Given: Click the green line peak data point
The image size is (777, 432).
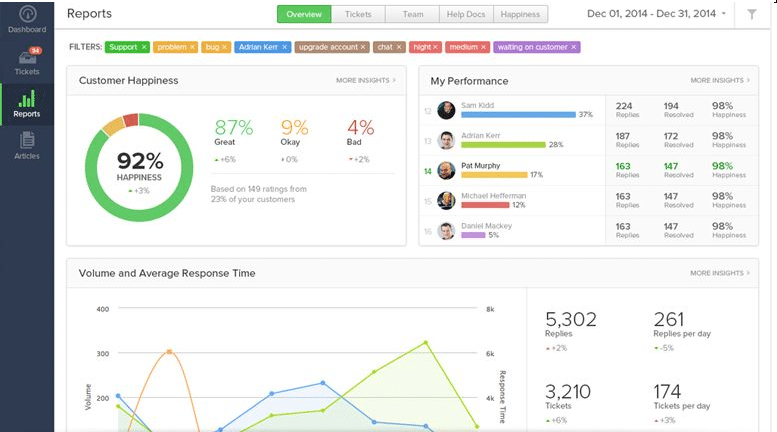Looking at the screenshot, I should click(x=426, y=342).
